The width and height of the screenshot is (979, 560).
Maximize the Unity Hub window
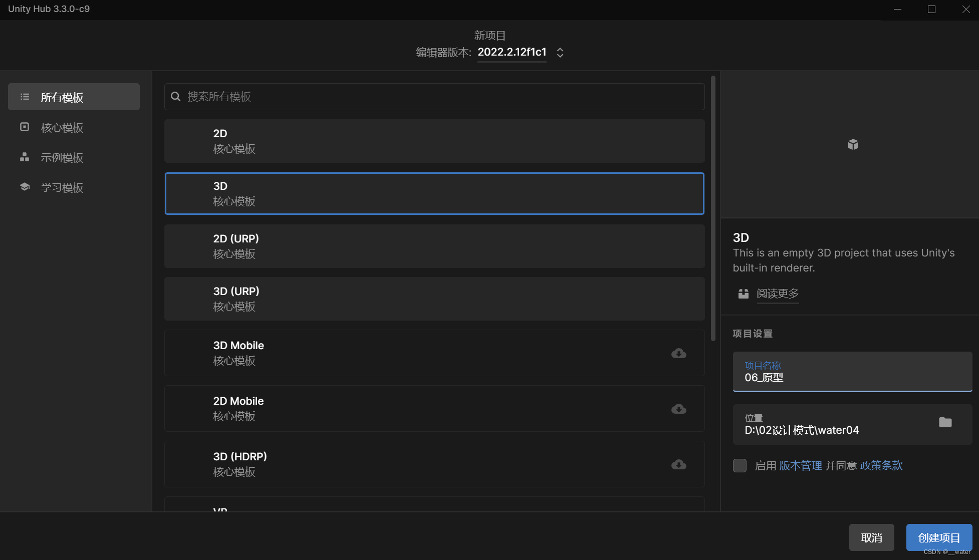tap(931, 10)
